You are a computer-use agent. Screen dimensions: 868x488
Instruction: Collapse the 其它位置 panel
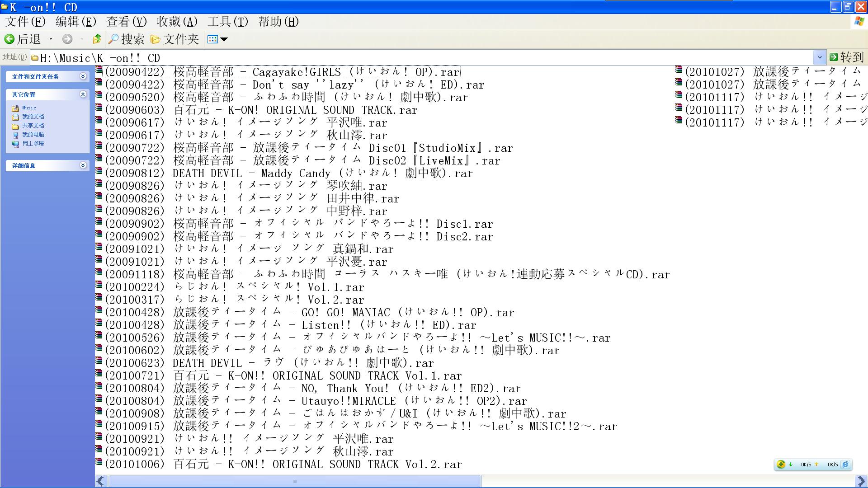click(x=83, y=94)
